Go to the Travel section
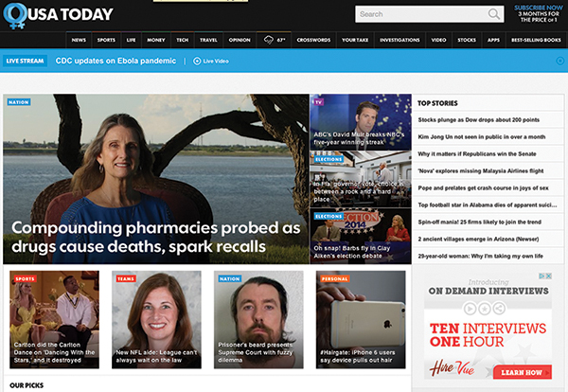 [x=208, y=40]
